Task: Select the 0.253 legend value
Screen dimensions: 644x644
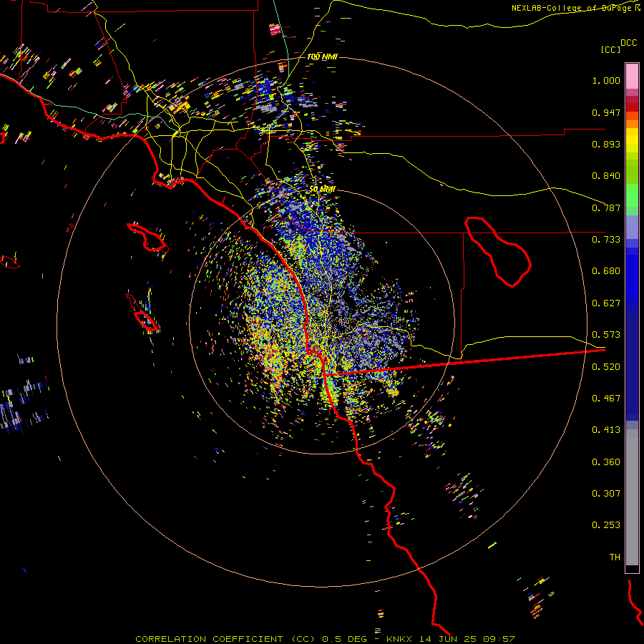Action: pyautogui.click(x=606, y=525)
